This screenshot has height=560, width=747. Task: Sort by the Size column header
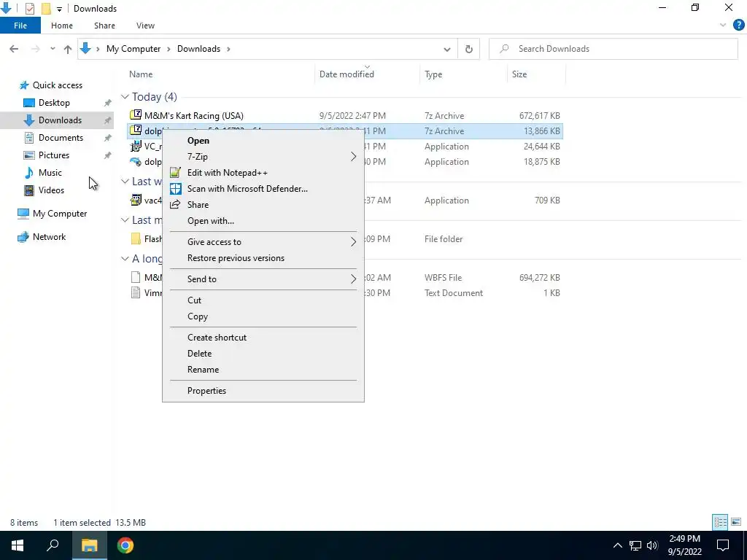tap(519, 74)
